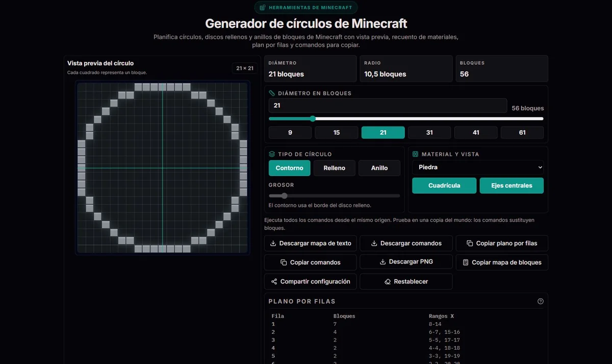This screenshot has height=364, width=612.
Task: Choose the 31 diameter preset
Action: [429, 133]
